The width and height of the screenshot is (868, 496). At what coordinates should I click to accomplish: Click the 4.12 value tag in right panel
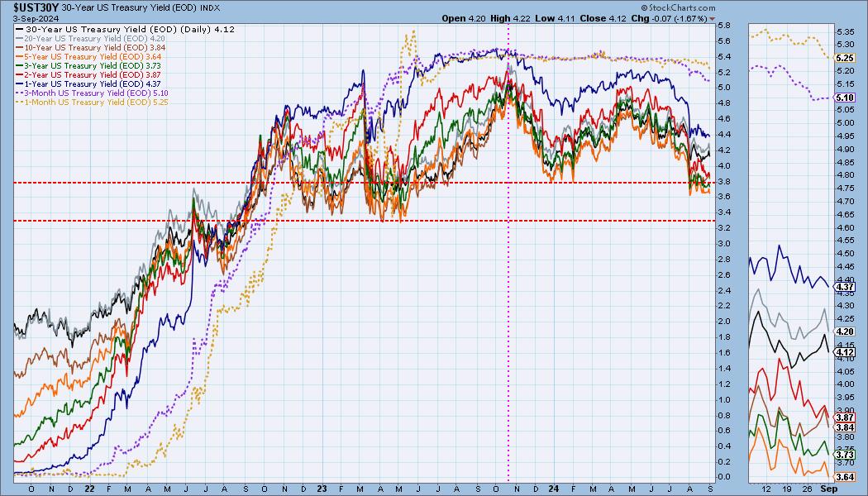tap(844, 352)
